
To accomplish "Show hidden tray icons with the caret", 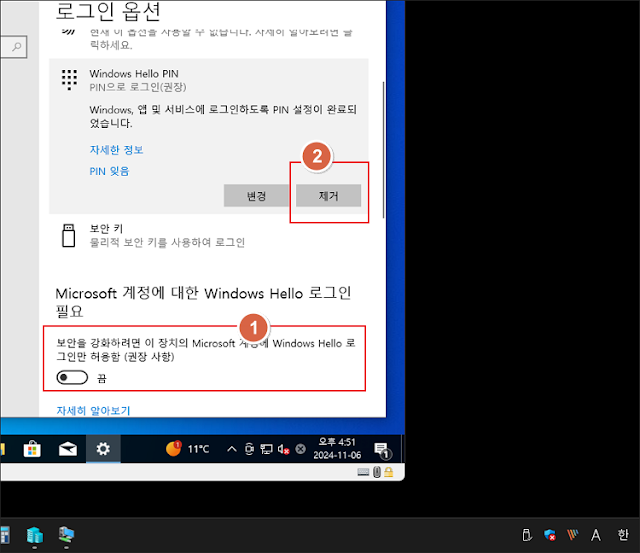I will (x=231, y=449).
